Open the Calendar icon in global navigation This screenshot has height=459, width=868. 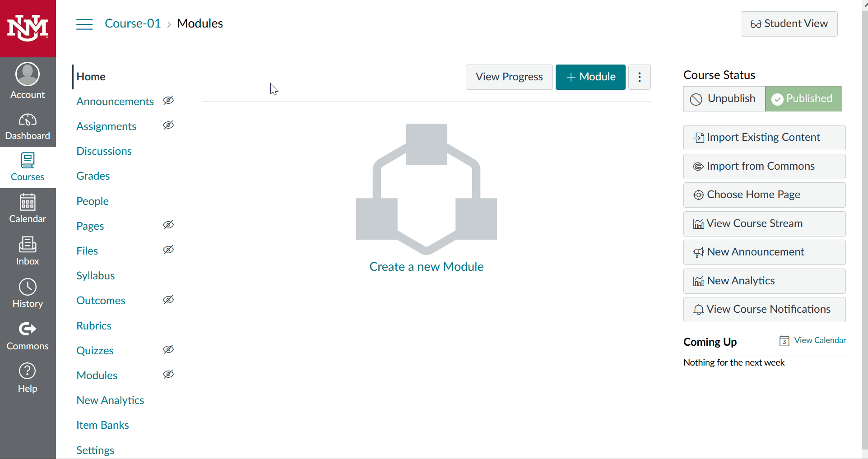pyautogui.click(x=28, y=202)
